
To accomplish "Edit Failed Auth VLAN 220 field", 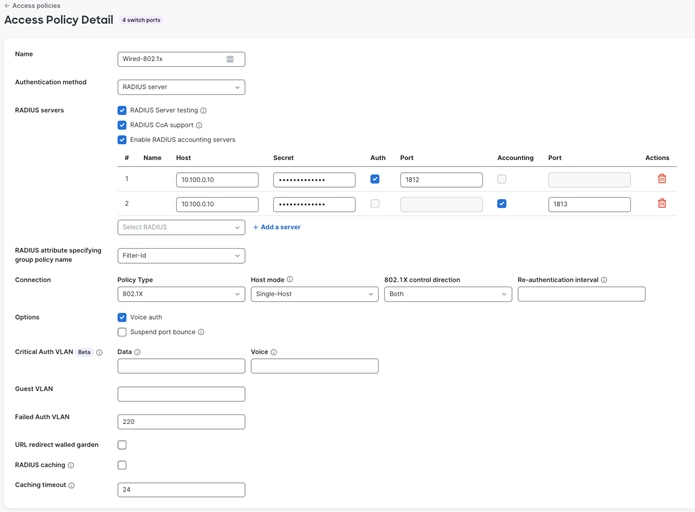I will tap(181, 422).
